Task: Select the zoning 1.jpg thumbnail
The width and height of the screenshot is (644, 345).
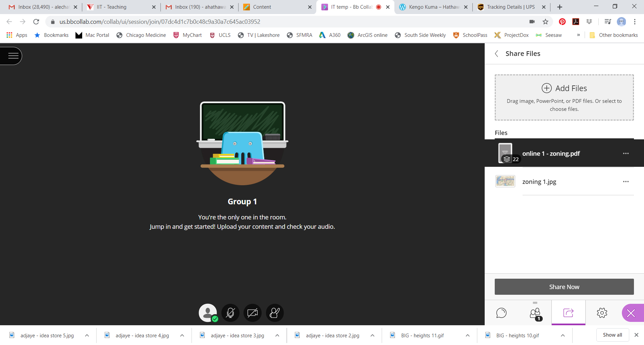Action: [505, 182]
